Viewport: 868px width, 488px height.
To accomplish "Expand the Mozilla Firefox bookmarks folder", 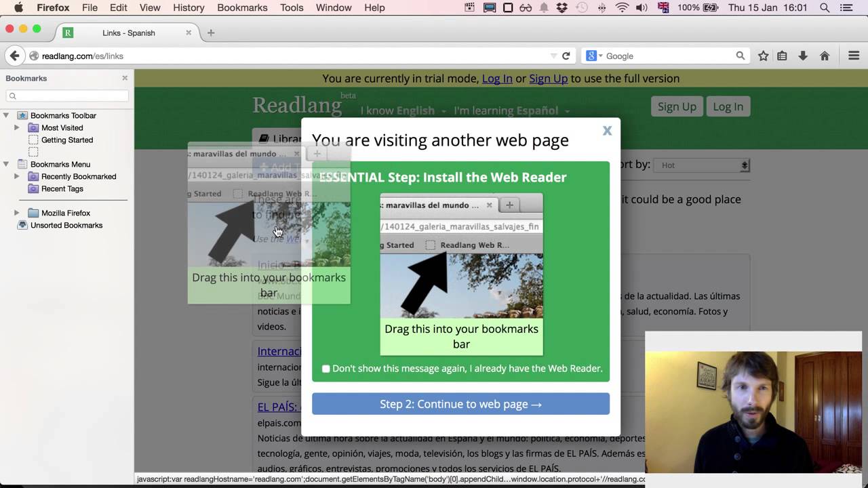I will coord(17,213).
